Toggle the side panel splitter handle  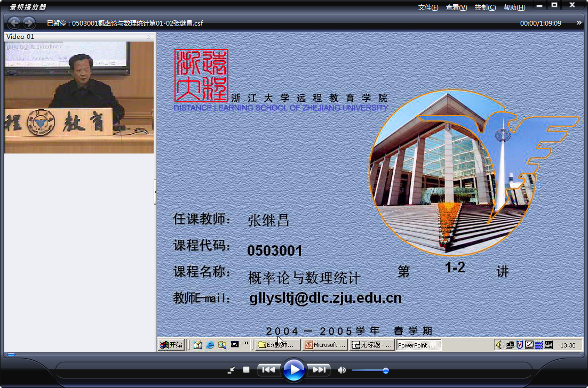(155, 192)
